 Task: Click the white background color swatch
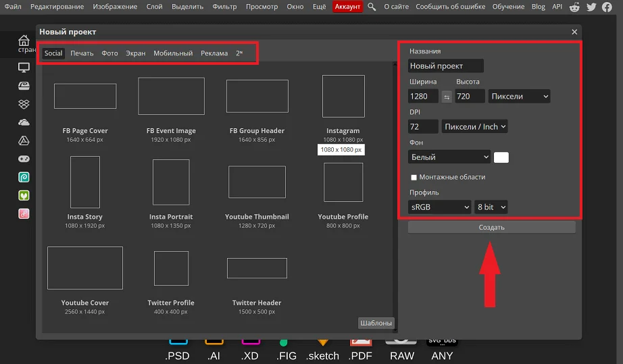tap(501, 157)
